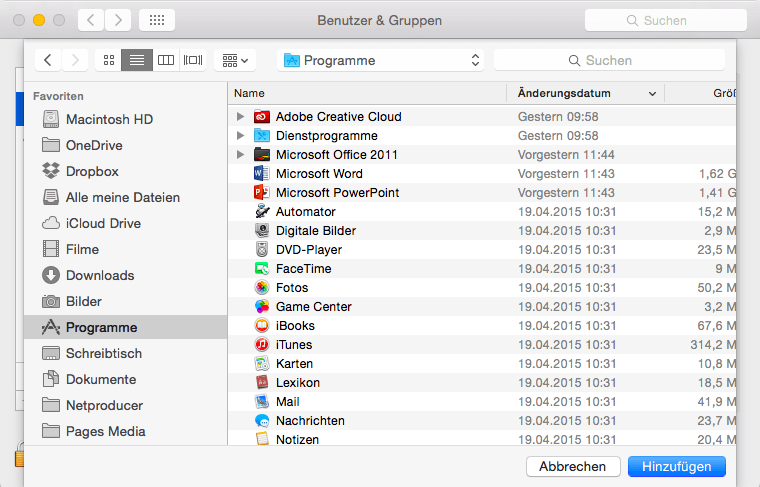Switch to icon view mode

(x=108, y=60)
